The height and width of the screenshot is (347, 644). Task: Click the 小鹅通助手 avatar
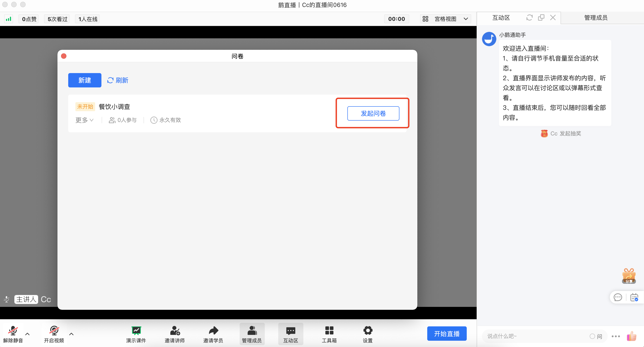click(x=489, y=39)
